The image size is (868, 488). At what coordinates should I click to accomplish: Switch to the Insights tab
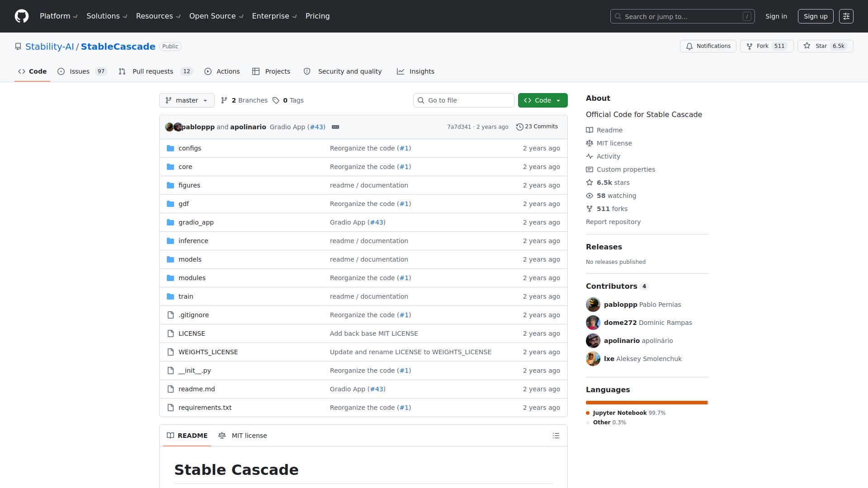click(x=415, y=71)
